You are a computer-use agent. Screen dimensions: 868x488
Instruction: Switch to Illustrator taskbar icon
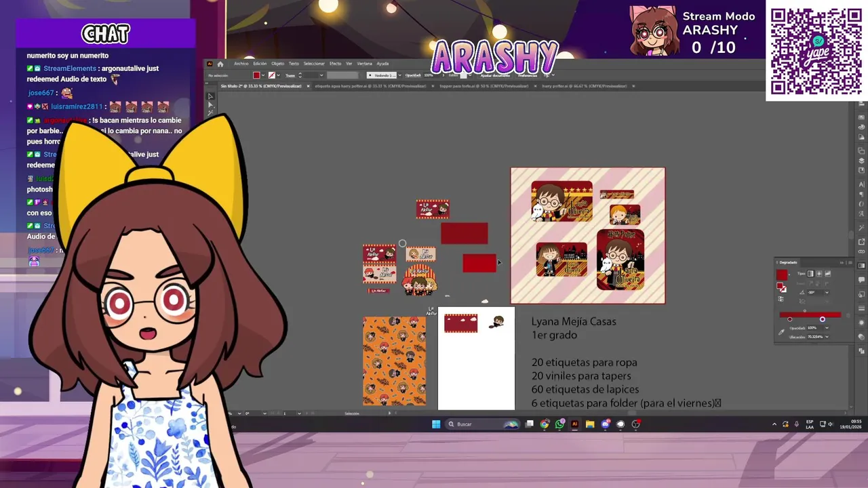click(574, 424)
